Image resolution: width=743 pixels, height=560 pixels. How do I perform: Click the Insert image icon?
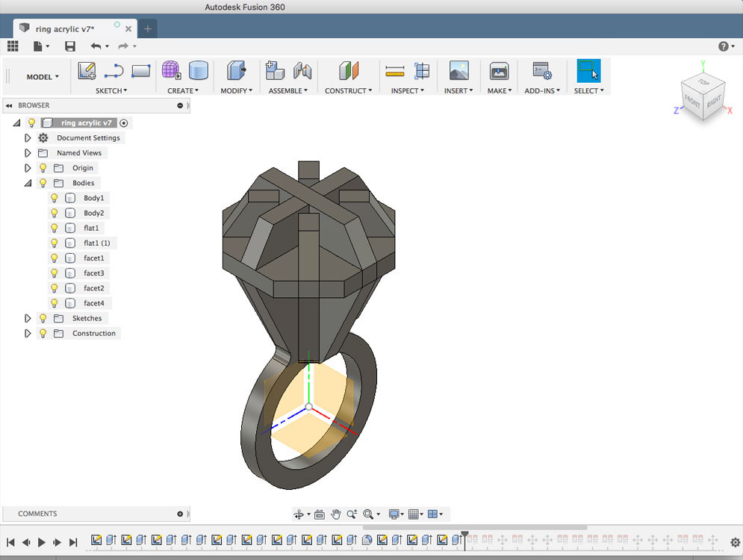[x=458, y=71]
